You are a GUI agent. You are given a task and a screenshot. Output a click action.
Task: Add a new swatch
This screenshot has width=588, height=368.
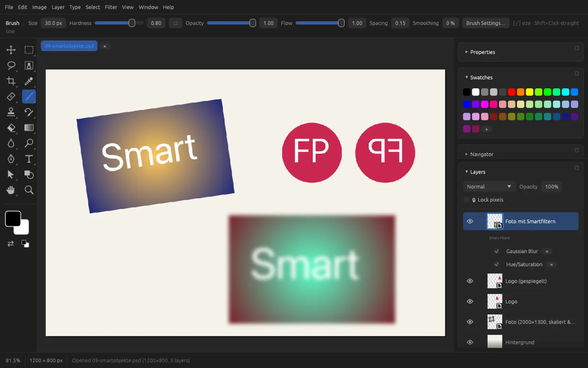487,129
